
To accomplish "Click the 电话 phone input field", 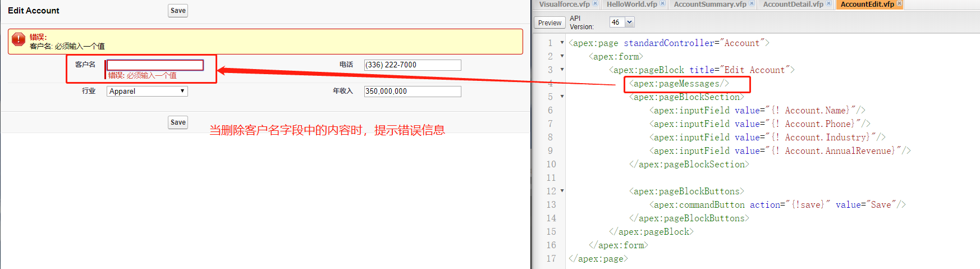I will coord(413,65).
